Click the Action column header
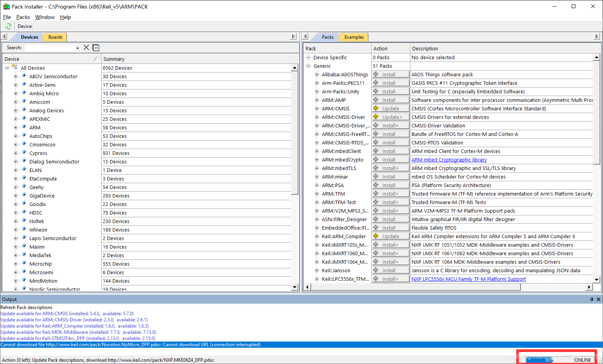603x364 pixels. click(x=391, y=48)
